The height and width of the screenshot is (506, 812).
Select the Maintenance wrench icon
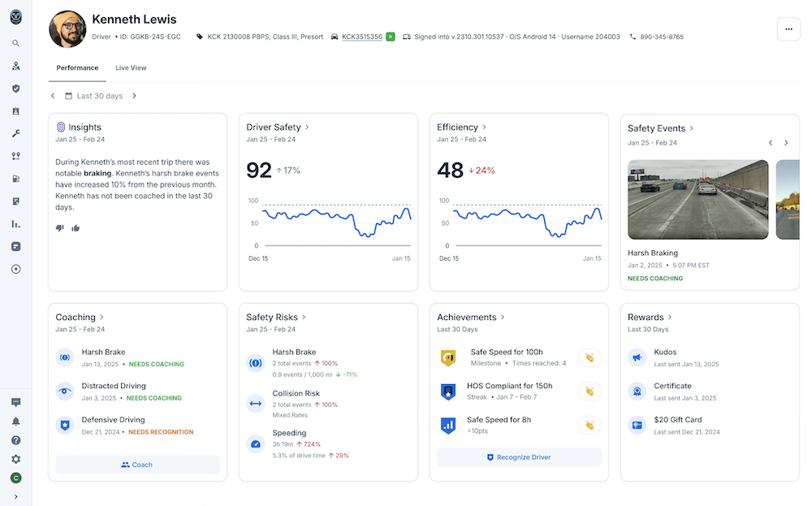(15, 133)
